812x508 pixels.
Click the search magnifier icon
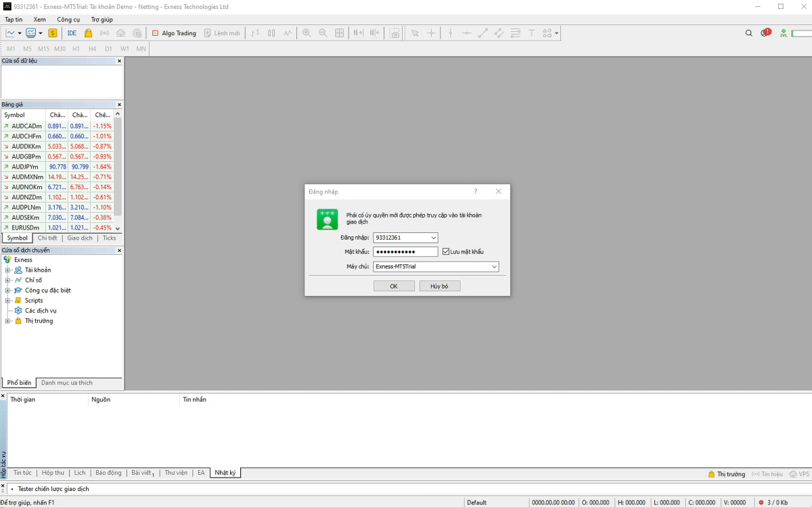748,33
